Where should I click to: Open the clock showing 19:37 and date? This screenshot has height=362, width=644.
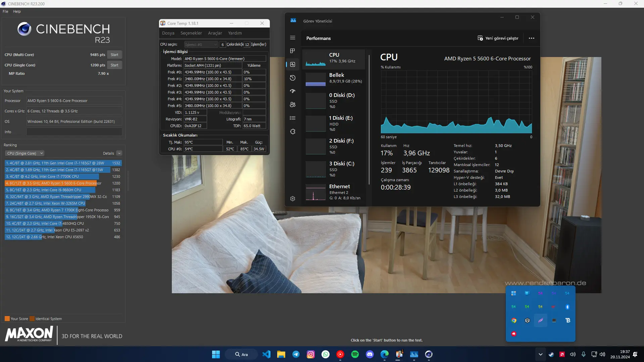point(620,354)
